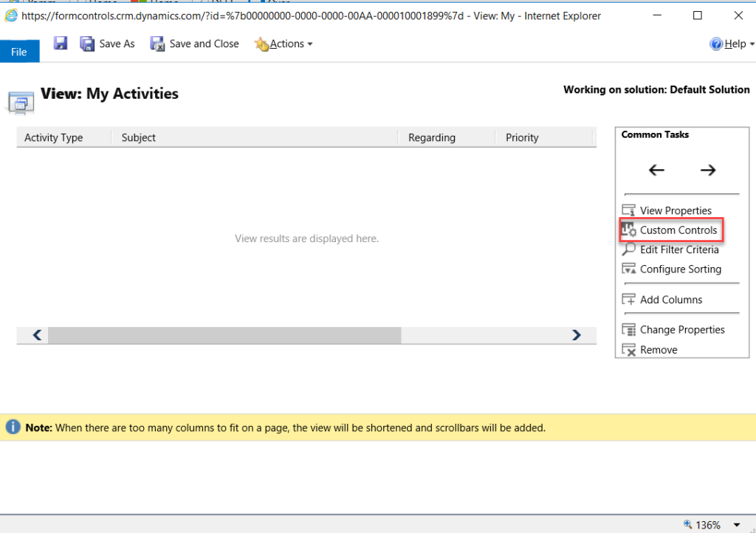The image size is (756, 533).
Task: Open View Properties
Action: pyautogui.click(x=675, y=210)
